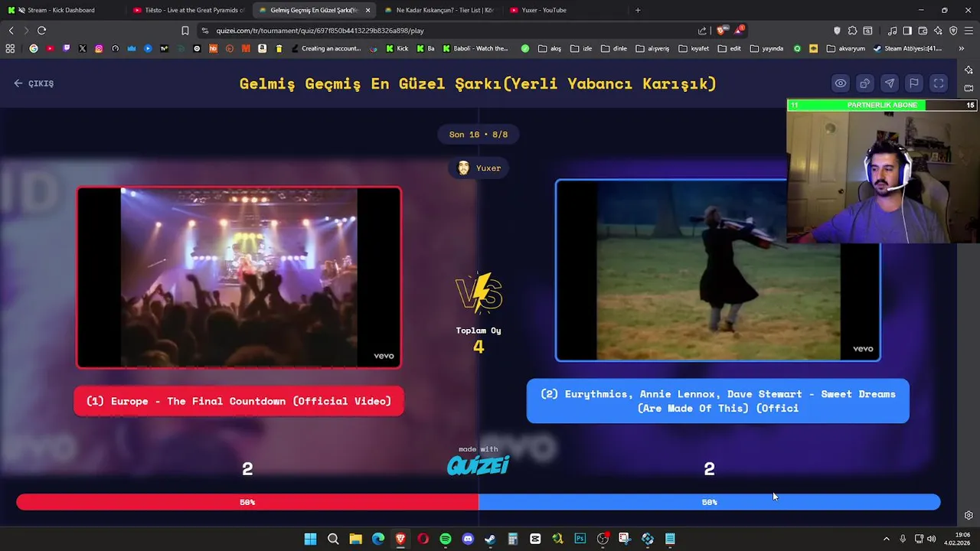The width and height of the screenshot is (980, 551).
Task: Click the ÇIKIŞ exit link
Action: pyautogui.click(x=34, y=83)
